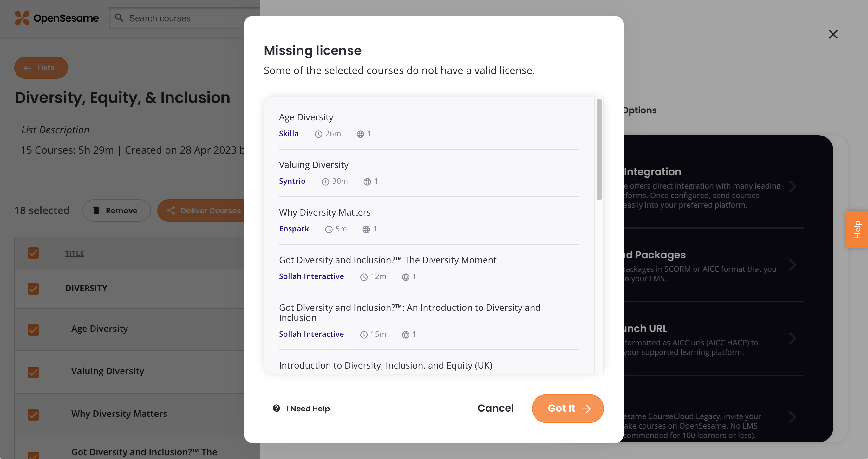The width and height of the screenshot is (868, 459).
Task: Click the List Description text
Action: click(55, 130)
